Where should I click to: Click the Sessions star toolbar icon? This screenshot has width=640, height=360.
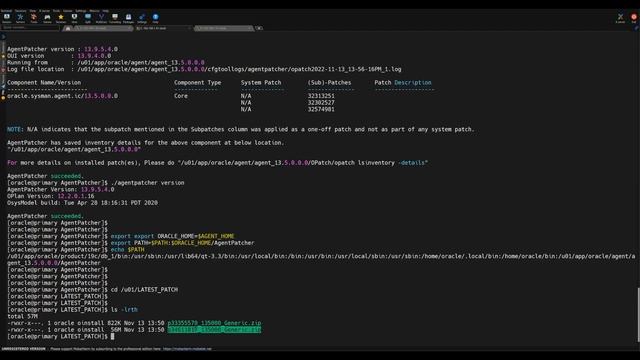(x=61, y=18)
